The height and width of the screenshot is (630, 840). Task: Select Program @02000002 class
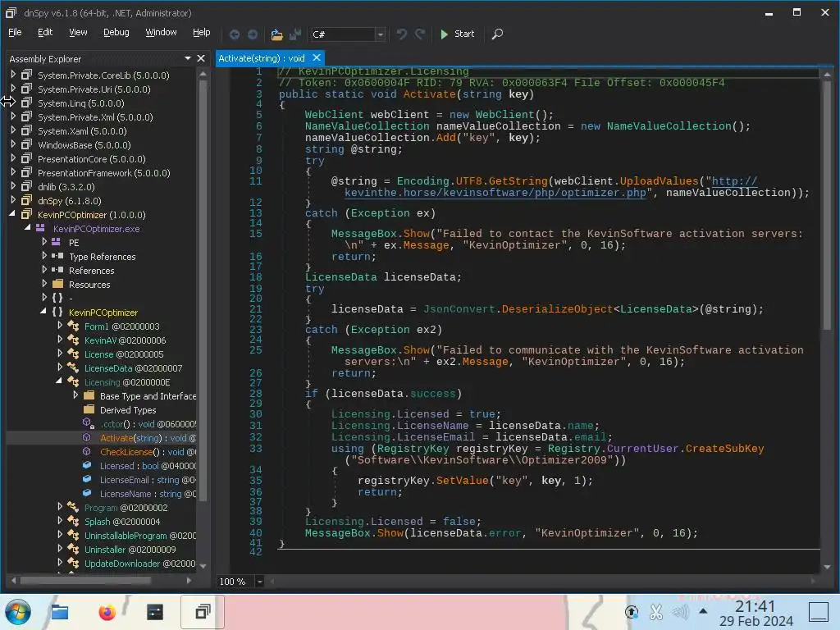click(x=126, y=507)
